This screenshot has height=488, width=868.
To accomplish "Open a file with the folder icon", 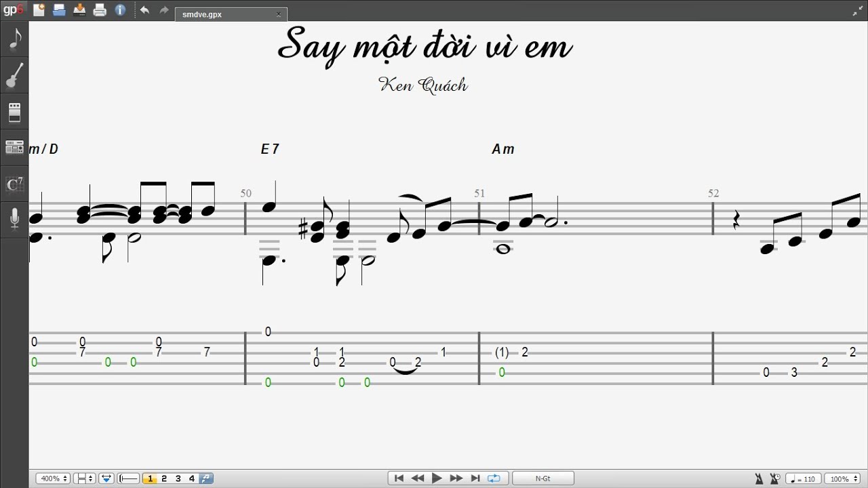I will click(59, 10).
